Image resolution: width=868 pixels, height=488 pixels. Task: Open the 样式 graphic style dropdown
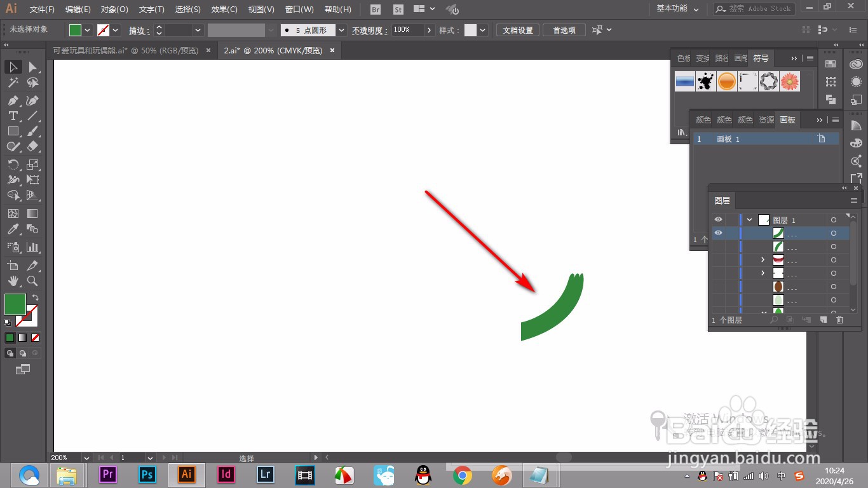pos(483,30)
